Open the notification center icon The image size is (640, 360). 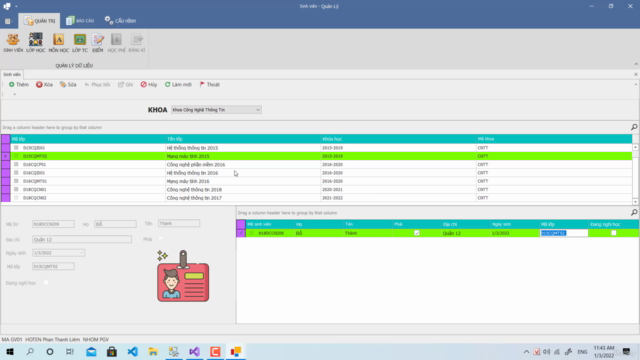point(627,352)
